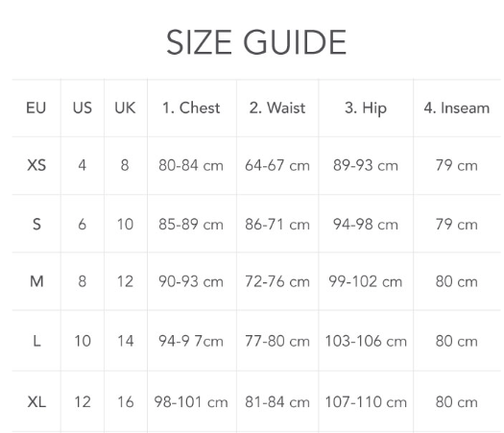Click the 81-84 cm waist cell
The height and width of the screenshot is (433, 504).
(x=277, y=402)
